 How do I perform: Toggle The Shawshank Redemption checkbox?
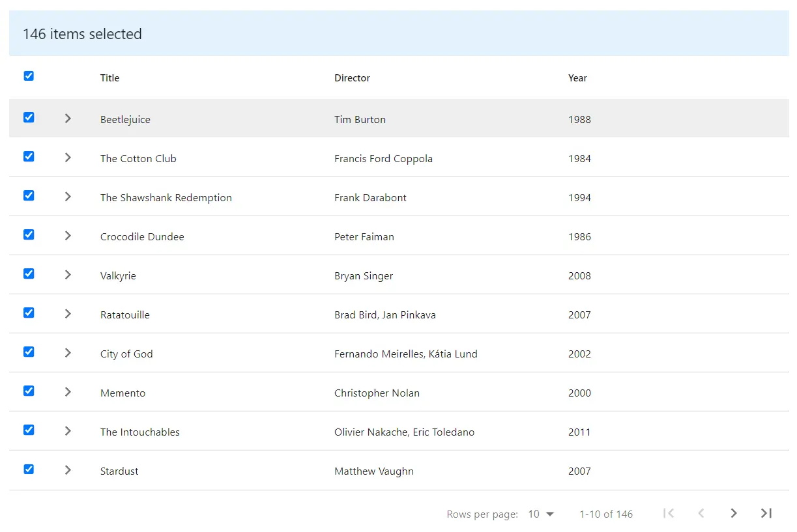tap(29, 195)
